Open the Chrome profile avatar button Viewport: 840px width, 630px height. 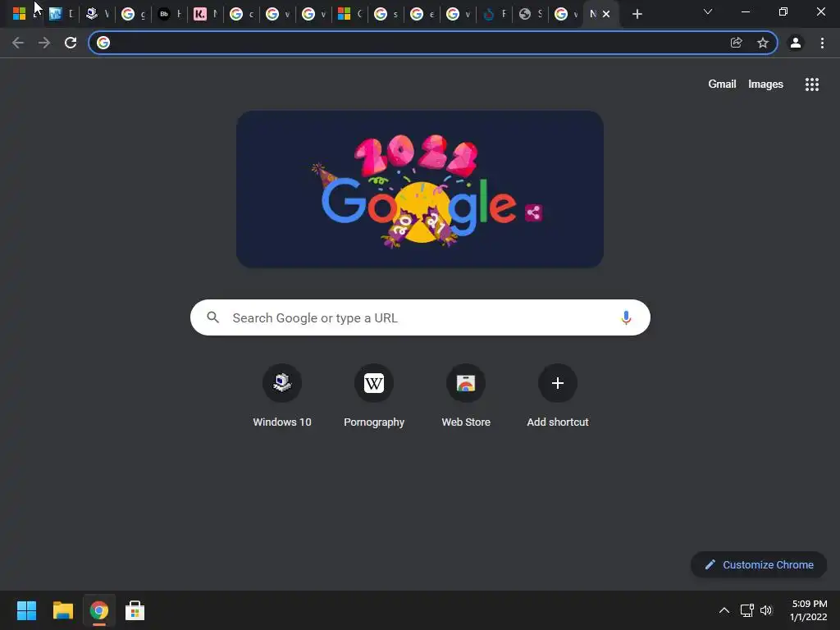(796, 43)
